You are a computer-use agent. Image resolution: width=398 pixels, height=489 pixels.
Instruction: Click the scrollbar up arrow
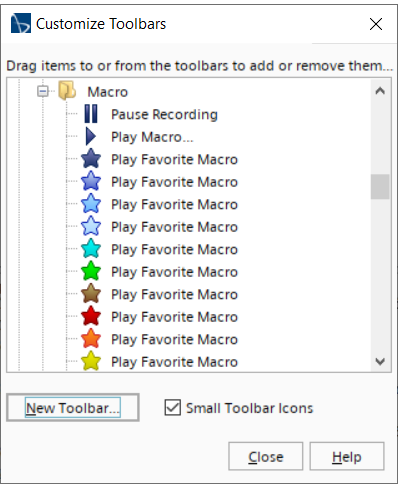click(380, 91)
